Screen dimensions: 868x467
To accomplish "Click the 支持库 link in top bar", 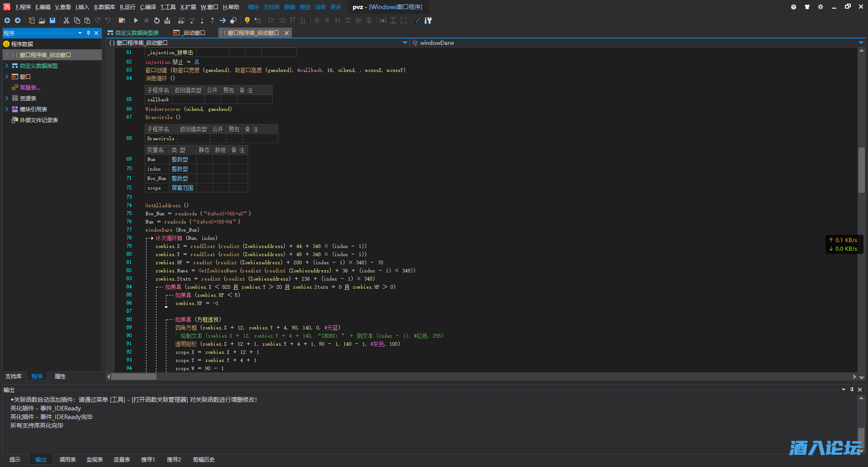I will tap(271, 7).
